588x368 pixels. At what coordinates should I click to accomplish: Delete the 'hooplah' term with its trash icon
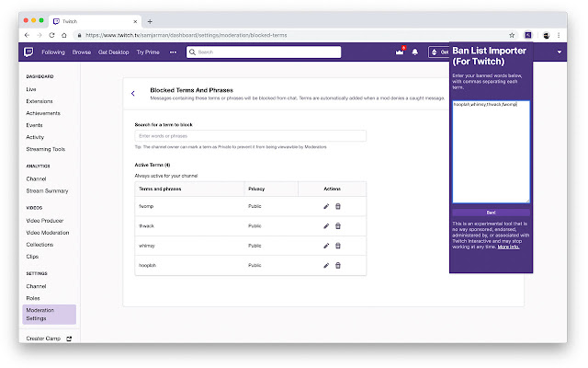(x=338, y=266)
